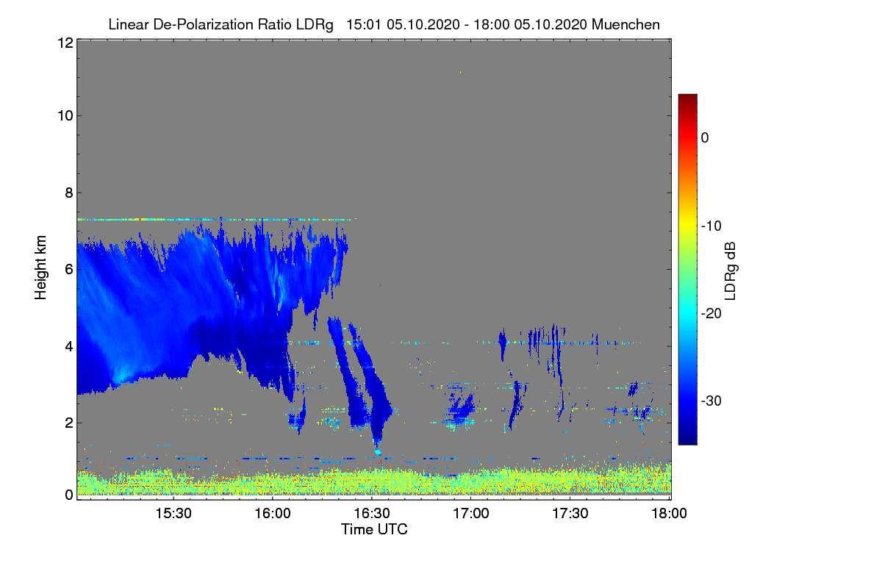Click the colorbar value -20 label
The width and height of the screenshot is (882, 588).
pyautogui.click(x=711, y=313)
